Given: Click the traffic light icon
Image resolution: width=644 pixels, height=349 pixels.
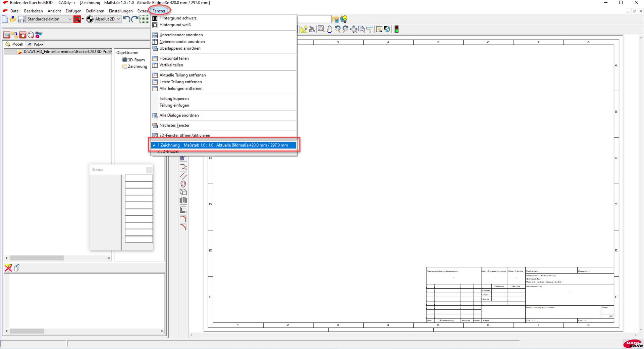Looking at the screenshot, I should point(396,30).
